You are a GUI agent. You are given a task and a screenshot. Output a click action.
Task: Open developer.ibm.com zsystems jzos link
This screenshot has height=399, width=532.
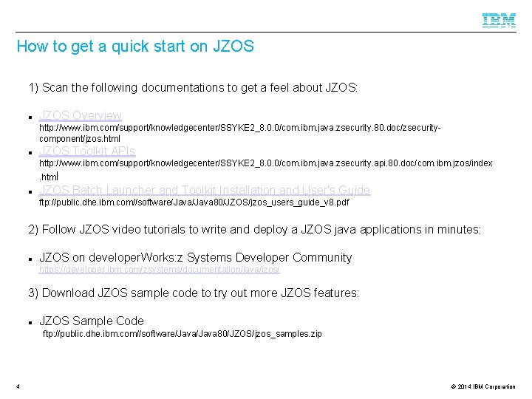click(159, 270)
